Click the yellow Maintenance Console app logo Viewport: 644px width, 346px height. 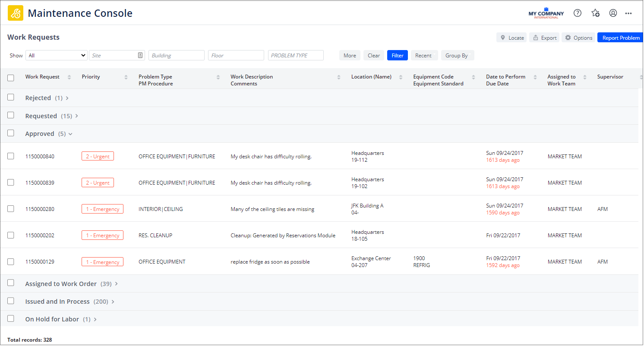click(16, 13)
